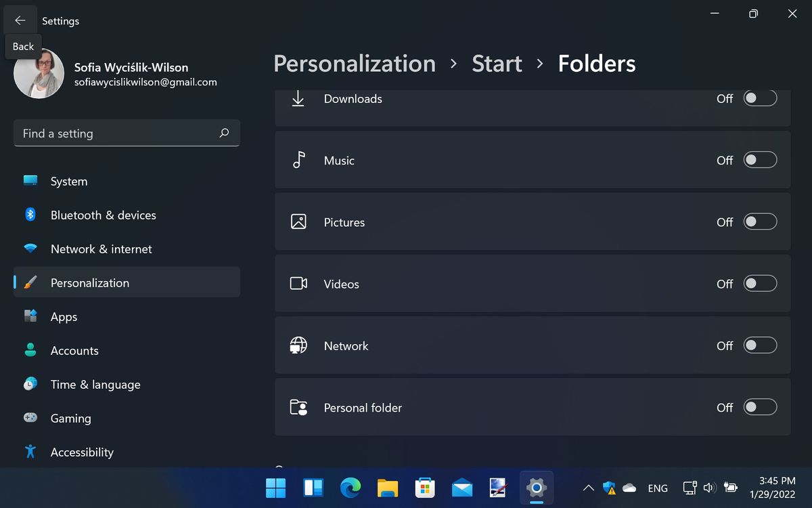Open the System settings category

pyautogui.click(x=68, y=181)
